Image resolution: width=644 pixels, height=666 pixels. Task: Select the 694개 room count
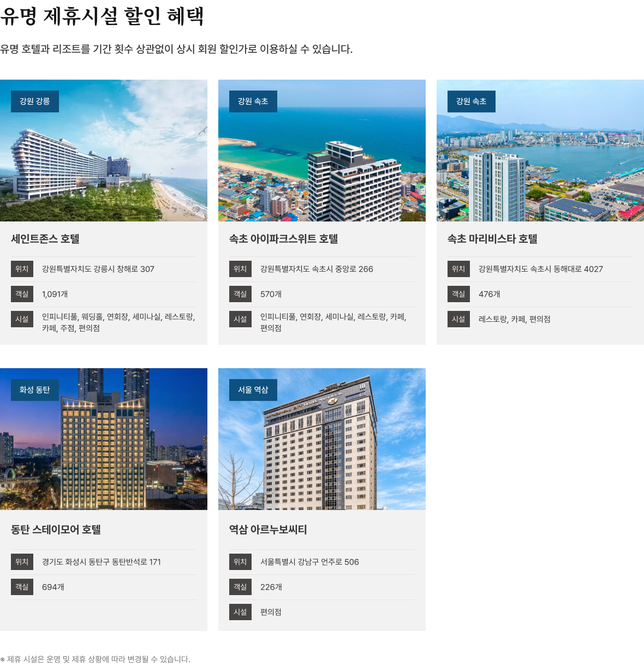[53, 587]
